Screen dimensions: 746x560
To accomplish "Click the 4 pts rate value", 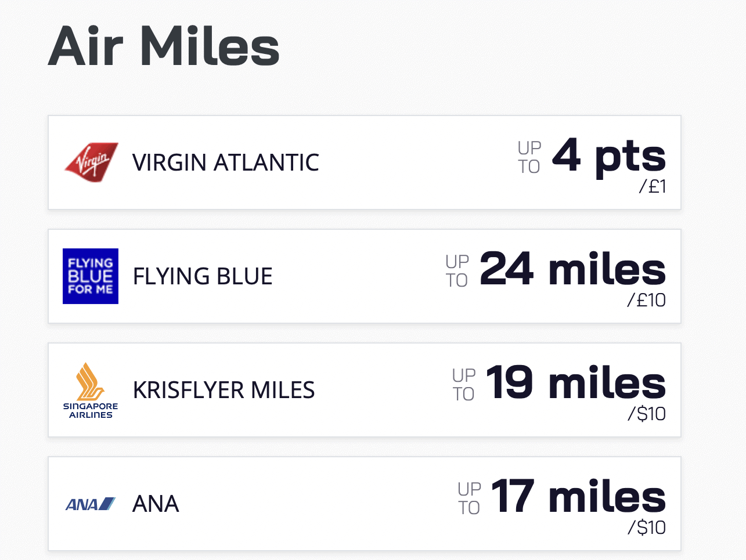I will 609,156.
